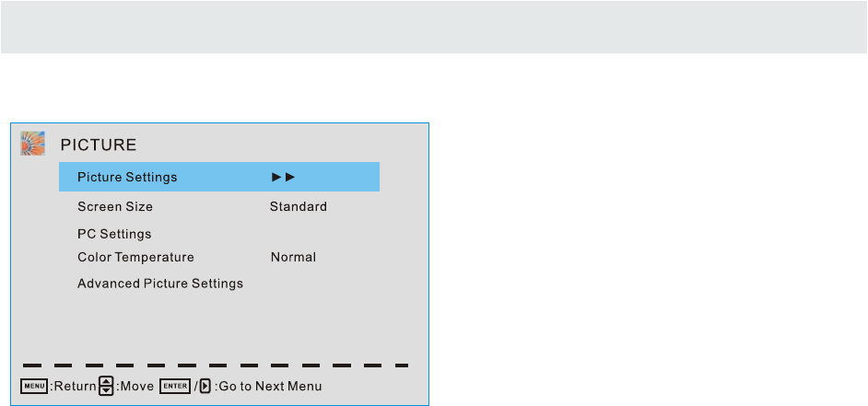The height and width of the screenshot is (406, 868).
Task: Expand the Picture Settings double-arrow indicator
Action: (x=283, y=177)
